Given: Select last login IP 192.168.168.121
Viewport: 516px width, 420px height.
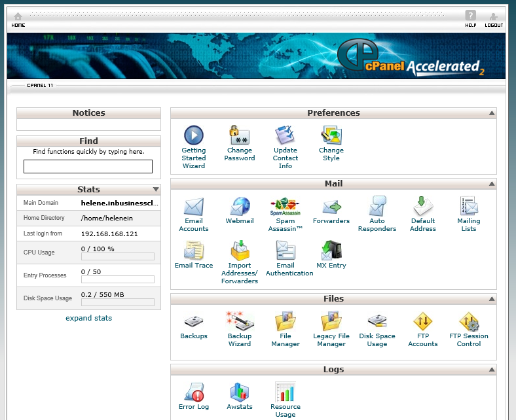Looking at the screenshot, I should [109, 234].
